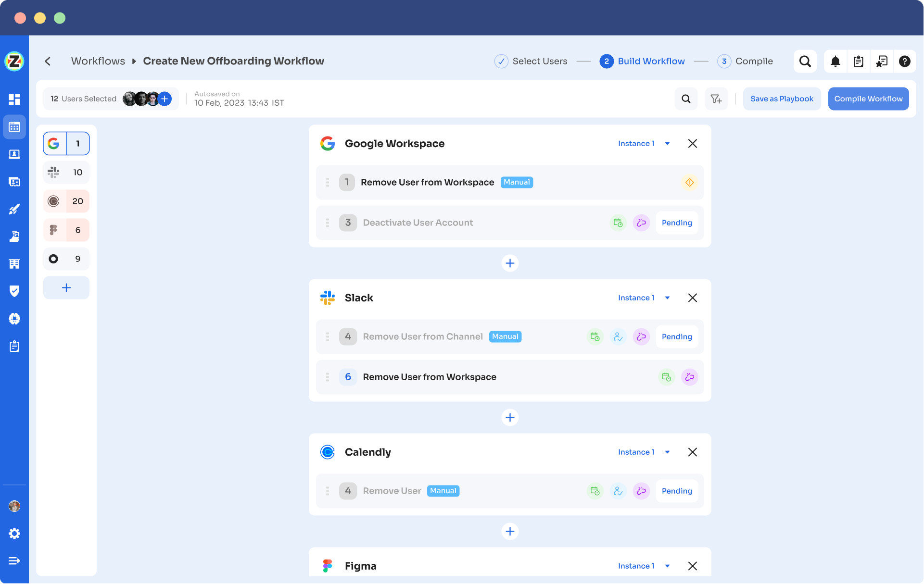Click the Figma app icon in workflow

(x=327, y=566)
